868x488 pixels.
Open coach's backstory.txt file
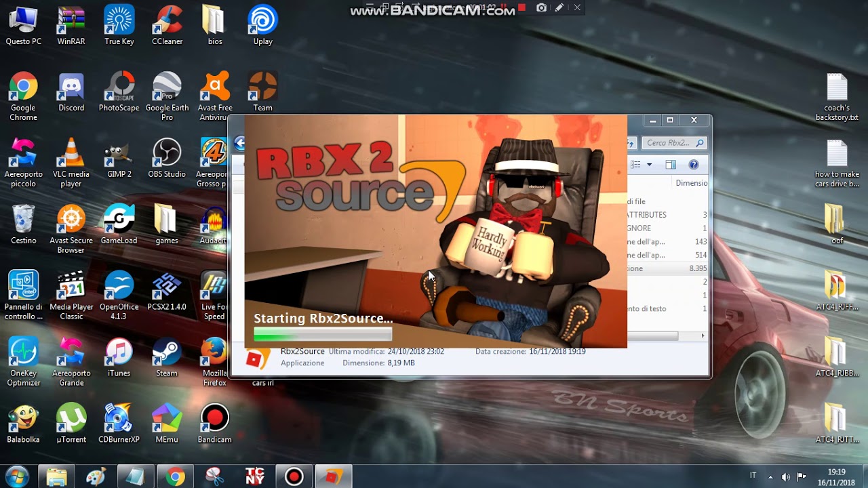[x=837, y=96]
